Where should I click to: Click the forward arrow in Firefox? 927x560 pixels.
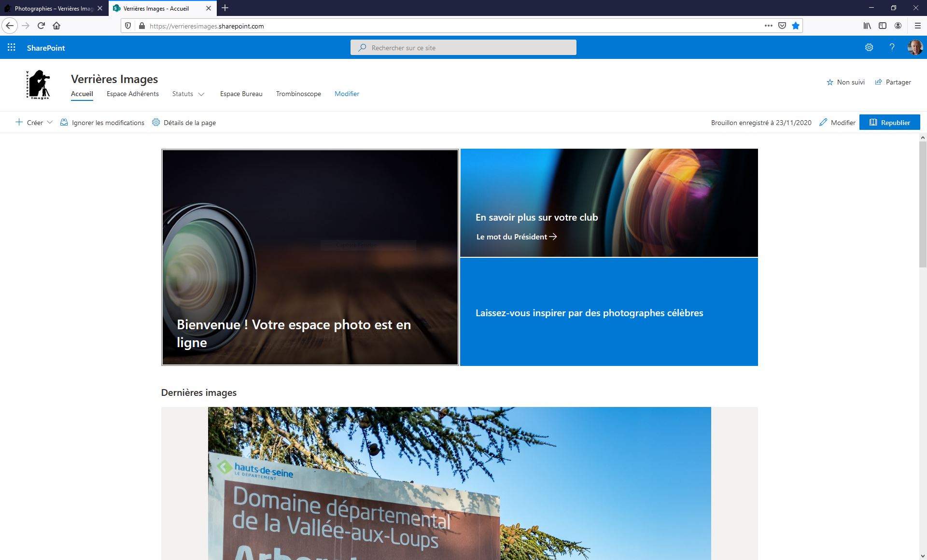[x=26, y=26]
